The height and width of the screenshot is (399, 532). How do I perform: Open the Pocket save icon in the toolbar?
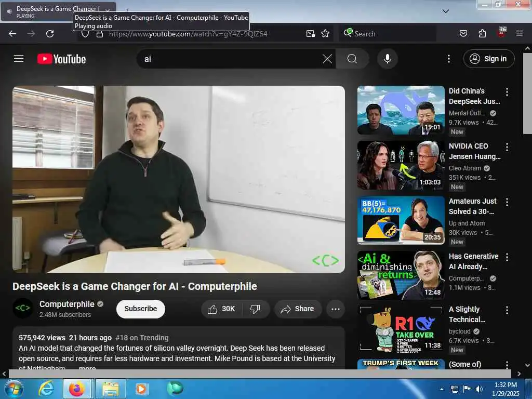pyautogui.click(x=463, y=33)
